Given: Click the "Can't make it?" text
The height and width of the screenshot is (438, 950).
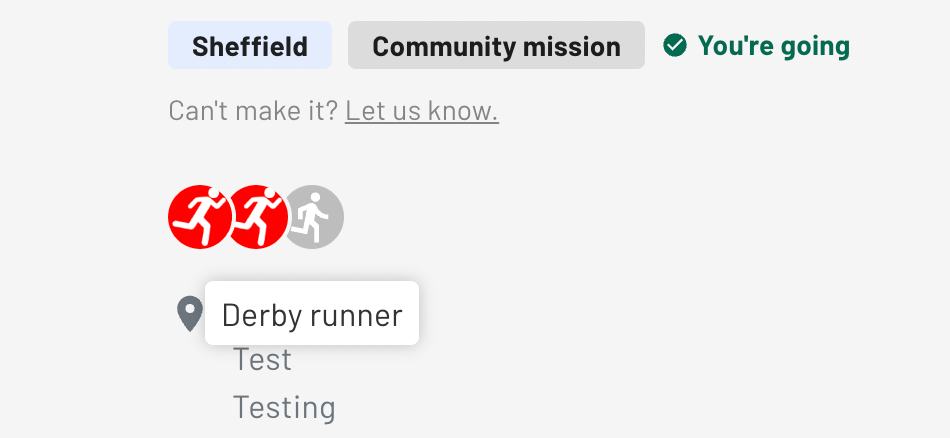Looking at the screenshot, I should click(x=253, y=111).
